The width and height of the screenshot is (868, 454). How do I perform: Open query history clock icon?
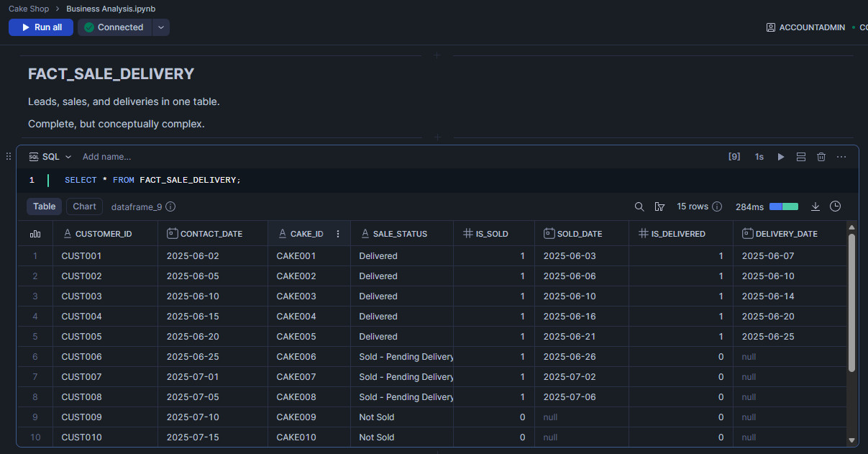(835, 206)
